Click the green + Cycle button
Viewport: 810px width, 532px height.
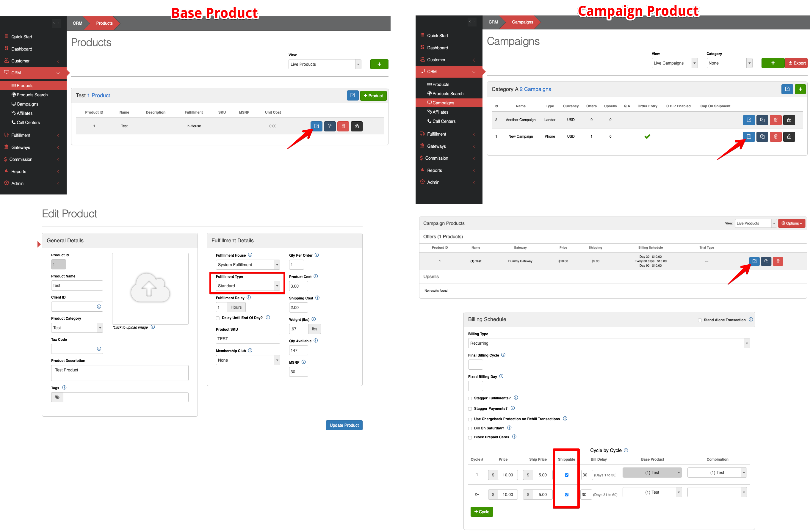(x=482, y=511)
